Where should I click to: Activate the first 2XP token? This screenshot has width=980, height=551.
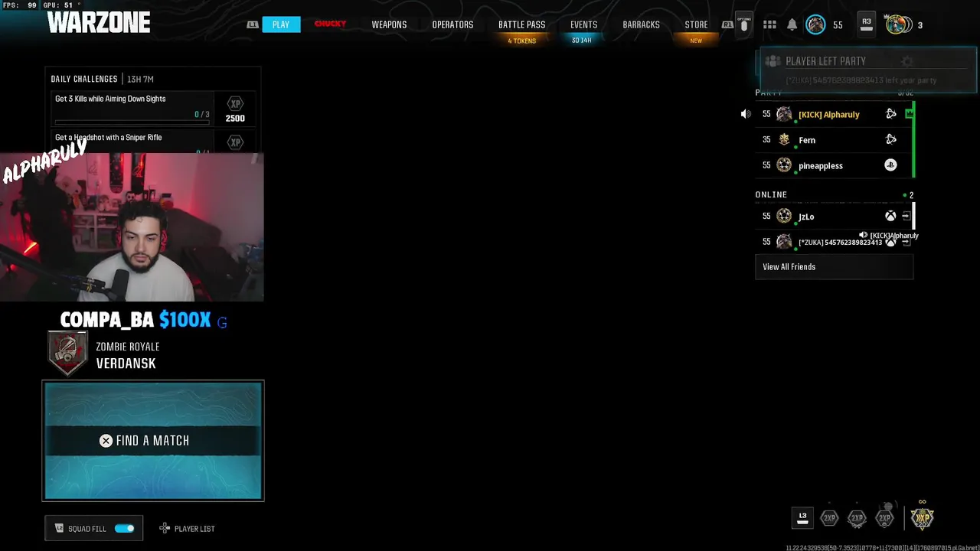click(x=829, y=518)
